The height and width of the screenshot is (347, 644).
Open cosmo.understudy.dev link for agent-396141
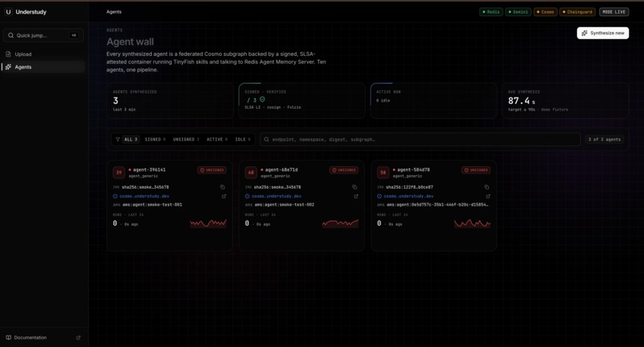point(144,196)
